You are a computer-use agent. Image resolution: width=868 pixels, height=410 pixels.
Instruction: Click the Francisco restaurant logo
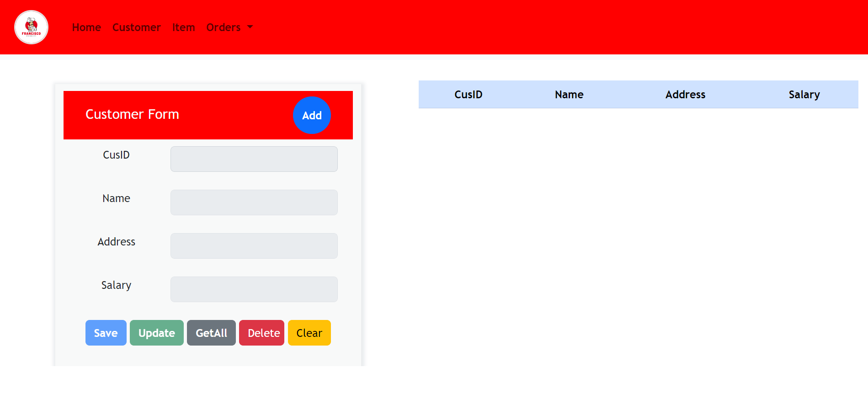click(x=31, y=27)
